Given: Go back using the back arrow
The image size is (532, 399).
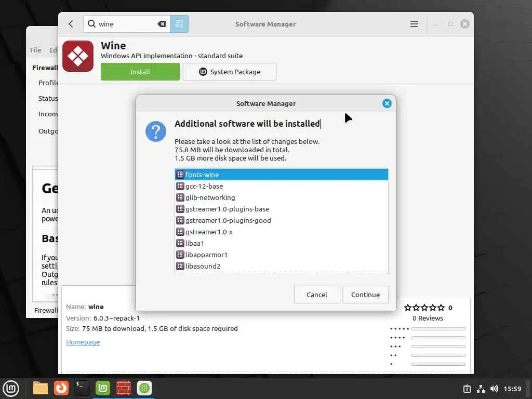Looking at the screenshot, I should point(71,24).
